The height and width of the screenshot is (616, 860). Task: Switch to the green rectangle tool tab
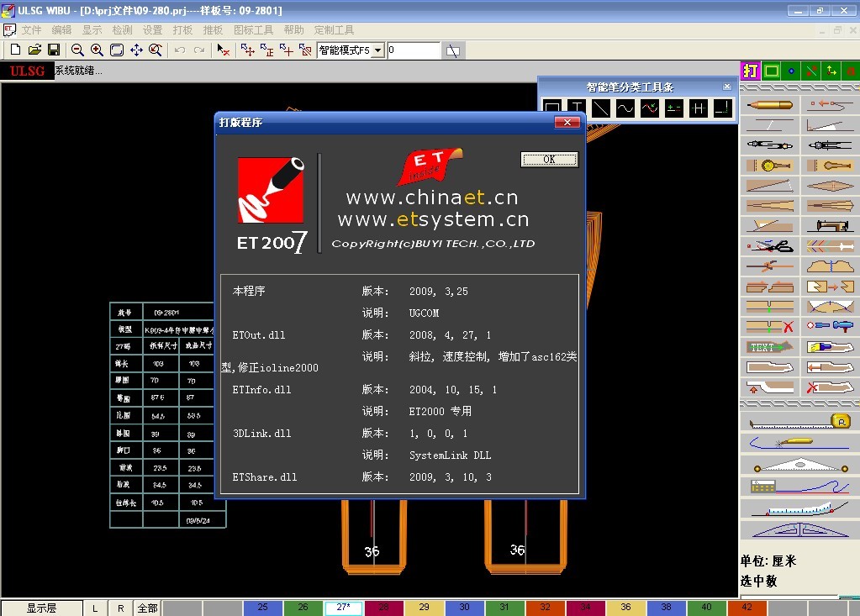[771, 71]
